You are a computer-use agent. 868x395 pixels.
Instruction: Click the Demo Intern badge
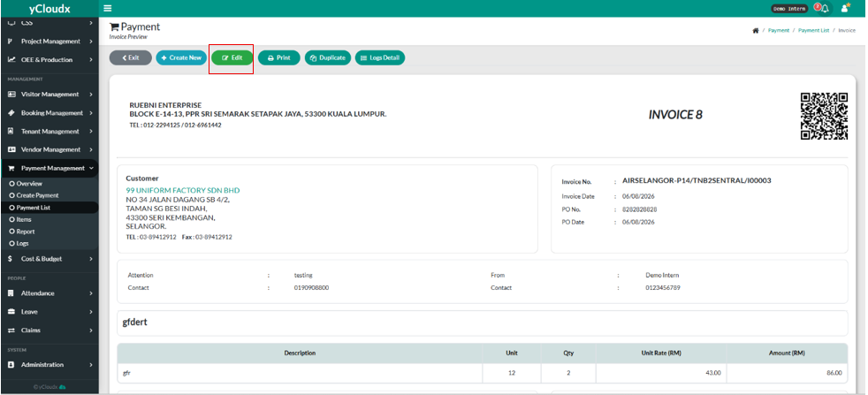788,8
